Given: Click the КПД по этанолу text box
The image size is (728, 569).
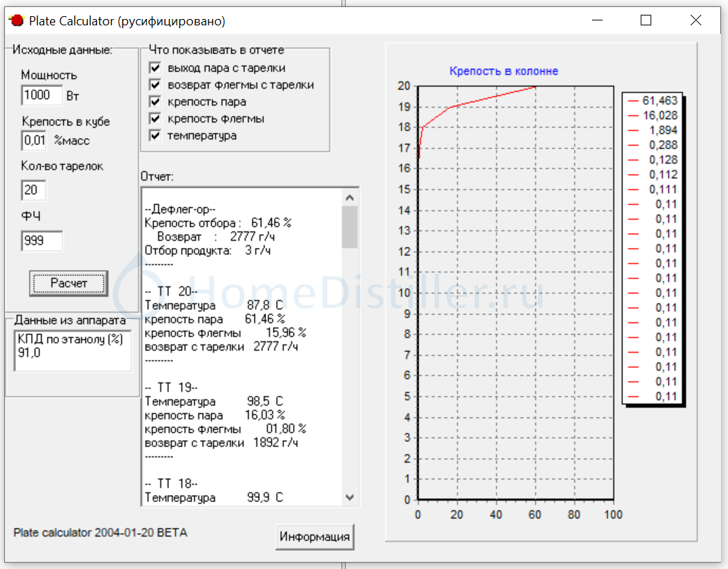Looking at the screenshot, I should pyautogui.click(x=73, y=350).
